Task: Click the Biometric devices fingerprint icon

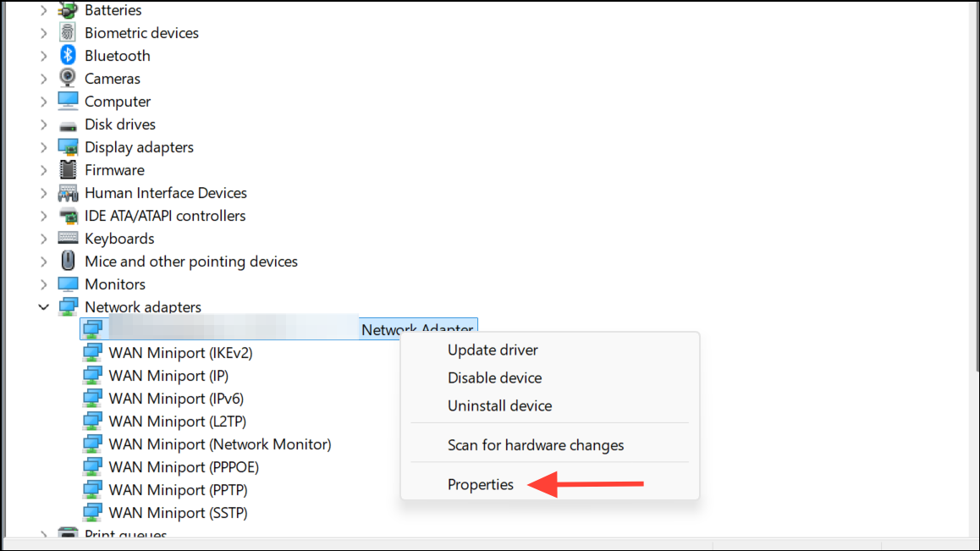Action: [x=68, y=32]
